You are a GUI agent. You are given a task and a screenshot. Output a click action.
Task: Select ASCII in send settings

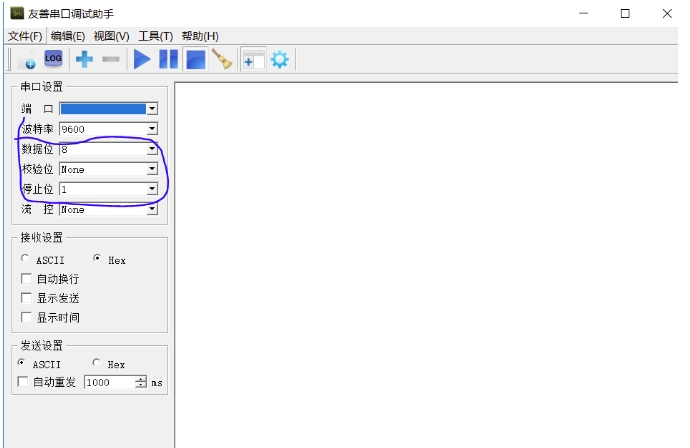pos(21,363)
